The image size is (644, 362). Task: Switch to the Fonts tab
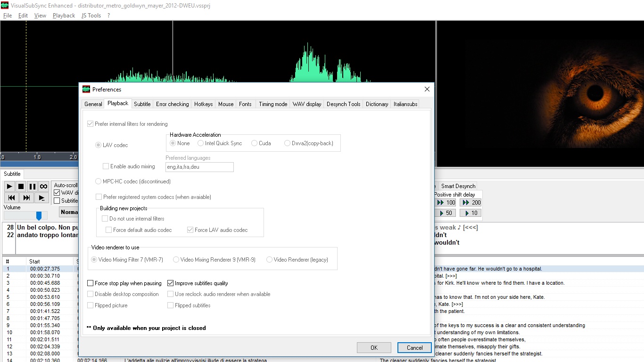point(245,104)
